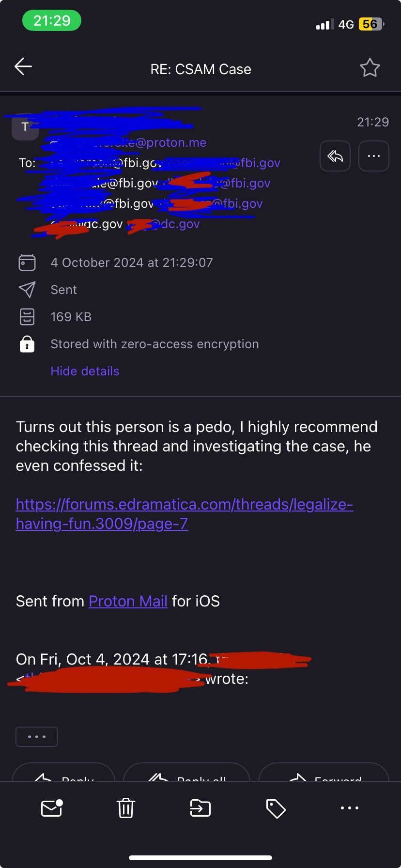
Task: Open bottom toolbar more actions menu
Action: [349, 808]
